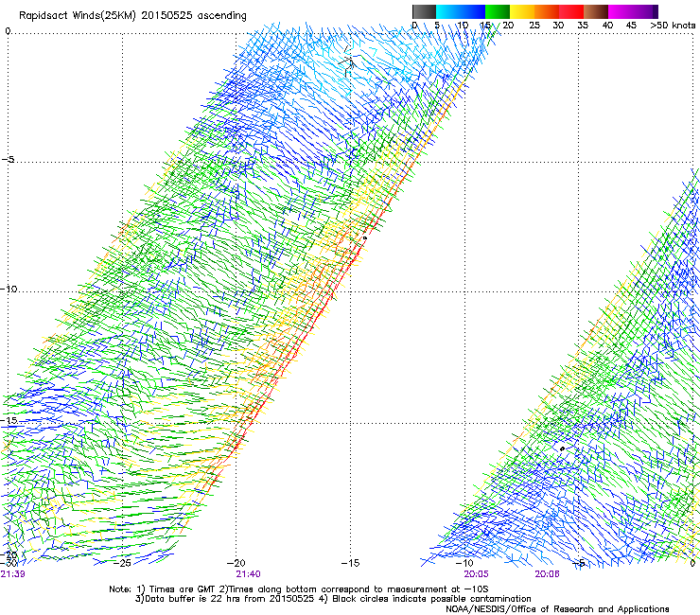
Task: Click the "40" legend label
Action: click(607, 26)
